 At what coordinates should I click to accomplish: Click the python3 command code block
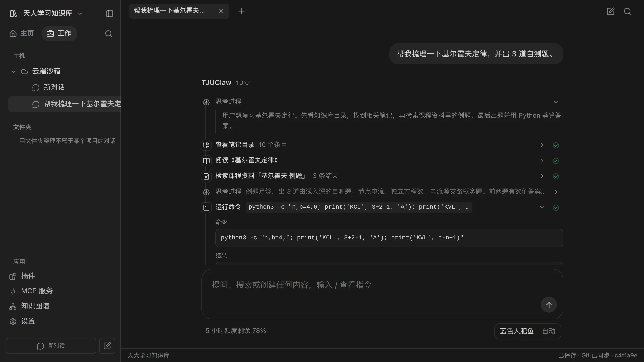coord(389,238)
